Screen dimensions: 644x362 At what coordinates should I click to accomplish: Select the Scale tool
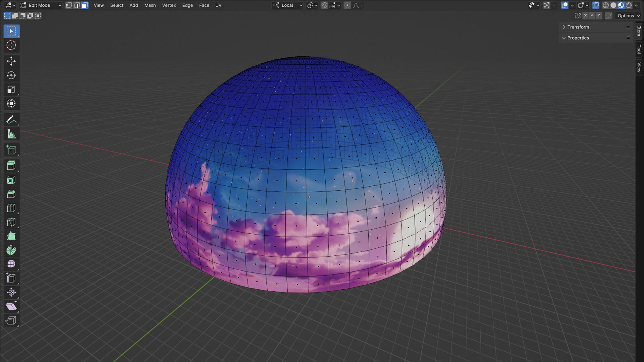pos(11,89)
